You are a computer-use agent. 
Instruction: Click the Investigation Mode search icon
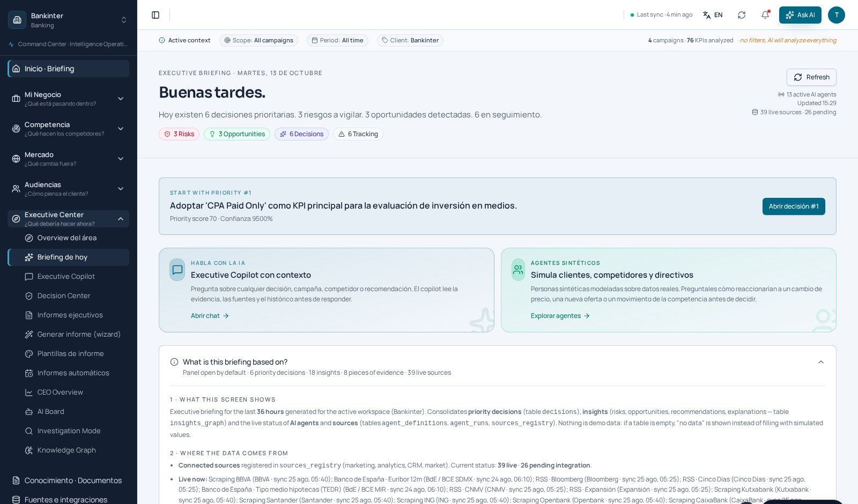pyautogui.click(x=29, y=431)
